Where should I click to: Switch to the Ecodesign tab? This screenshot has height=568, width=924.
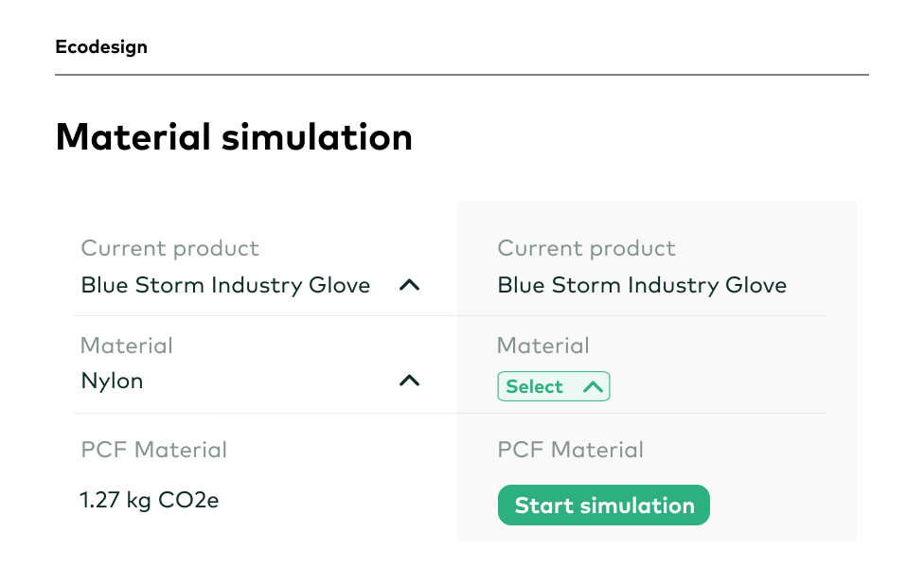(x=101, y=46)
